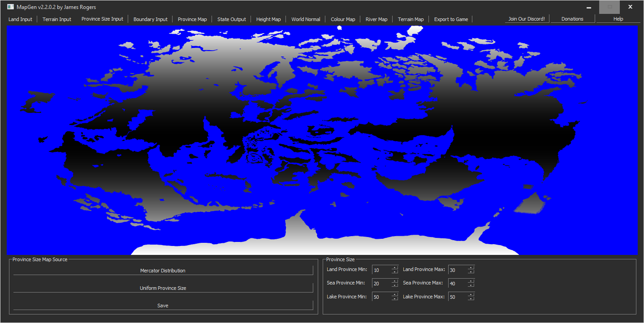The image size is (644, 323).
Task: Open the Join Our Discord link
Action: click(x=526, y=19)
